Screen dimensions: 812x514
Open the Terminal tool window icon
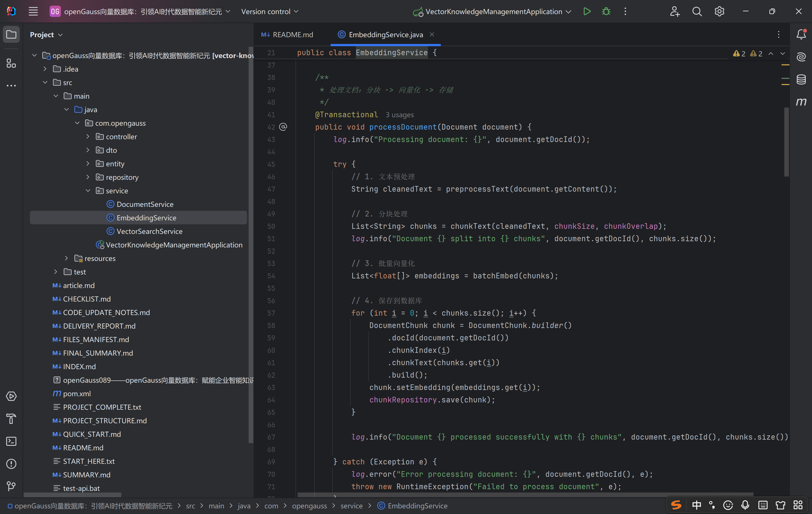[11, 441]
